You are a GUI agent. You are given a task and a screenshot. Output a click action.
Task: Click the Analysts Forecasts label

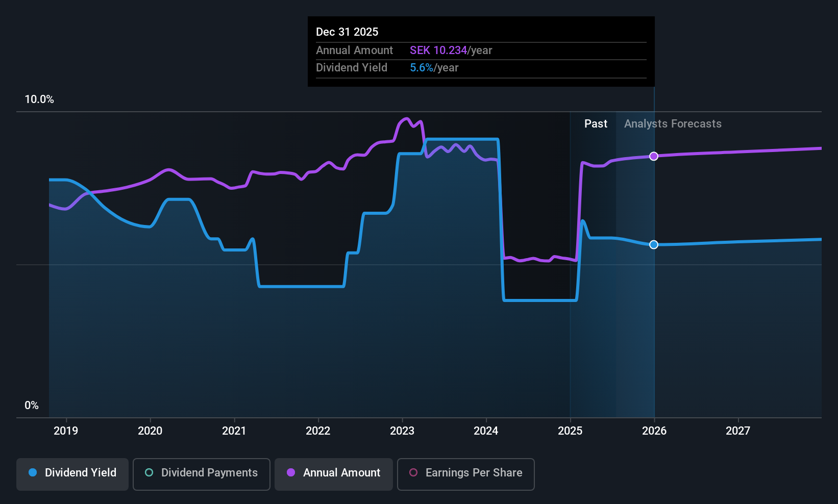673,124
